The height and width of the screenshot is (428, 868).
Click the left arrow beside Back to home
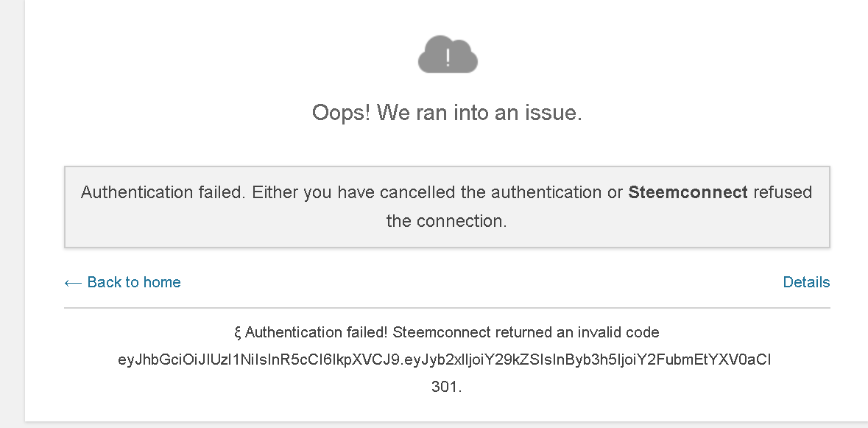[72, 282]
